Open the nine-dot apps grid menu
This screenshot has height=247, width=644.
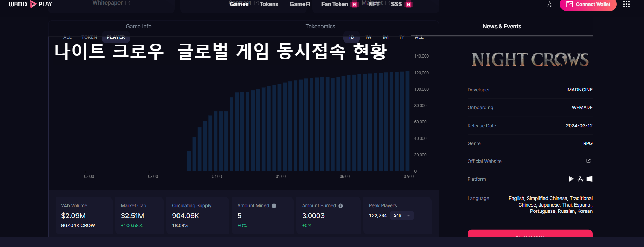click(627, 4)
